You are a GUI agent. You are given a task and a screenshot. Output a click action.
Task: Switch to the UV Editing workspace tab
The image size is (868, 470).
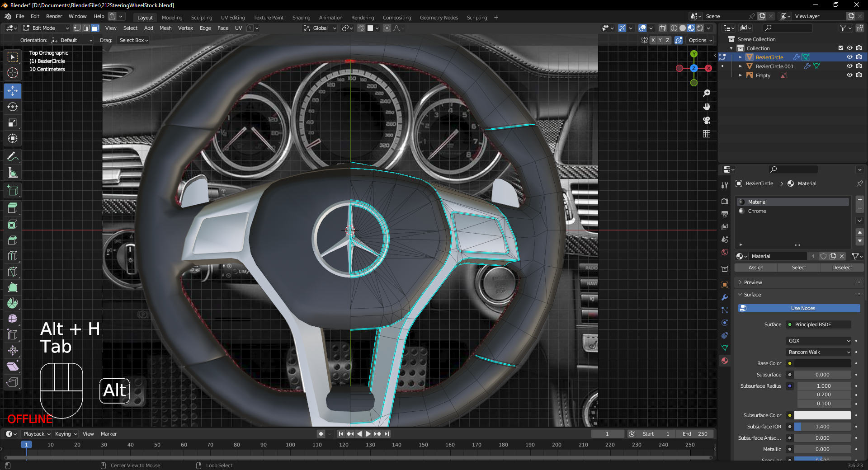point(232,18)
